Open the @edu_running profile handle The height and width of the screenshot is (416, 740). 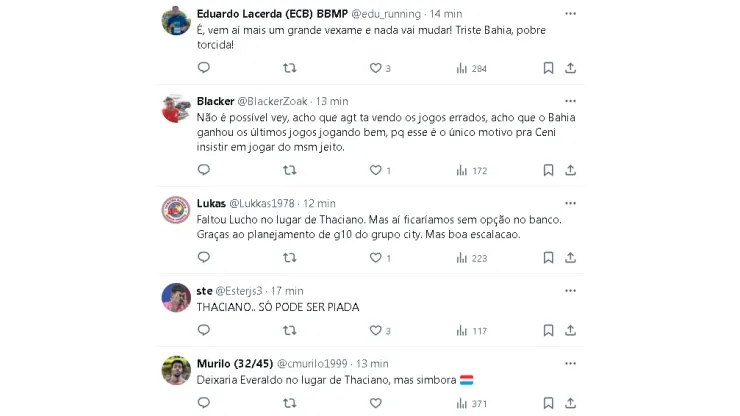(x=386, y=14)
